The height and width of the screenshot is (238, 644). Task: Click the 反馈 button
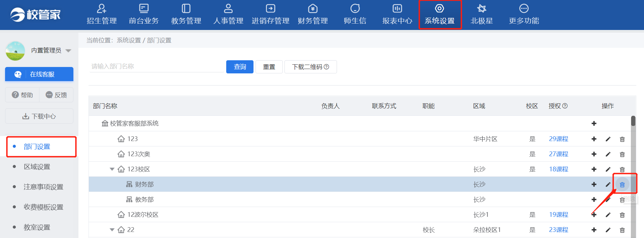[56, 95]
